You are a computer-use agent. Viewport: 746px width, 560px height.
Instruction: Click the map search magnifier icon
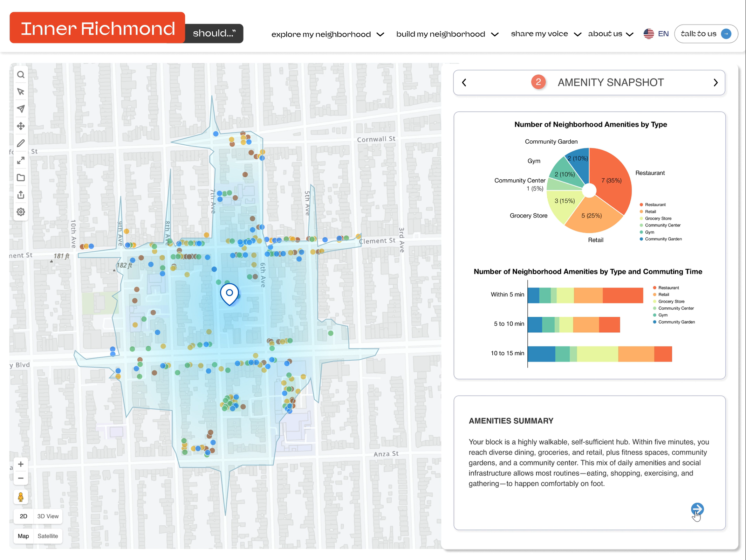click(x=21, y=75)
